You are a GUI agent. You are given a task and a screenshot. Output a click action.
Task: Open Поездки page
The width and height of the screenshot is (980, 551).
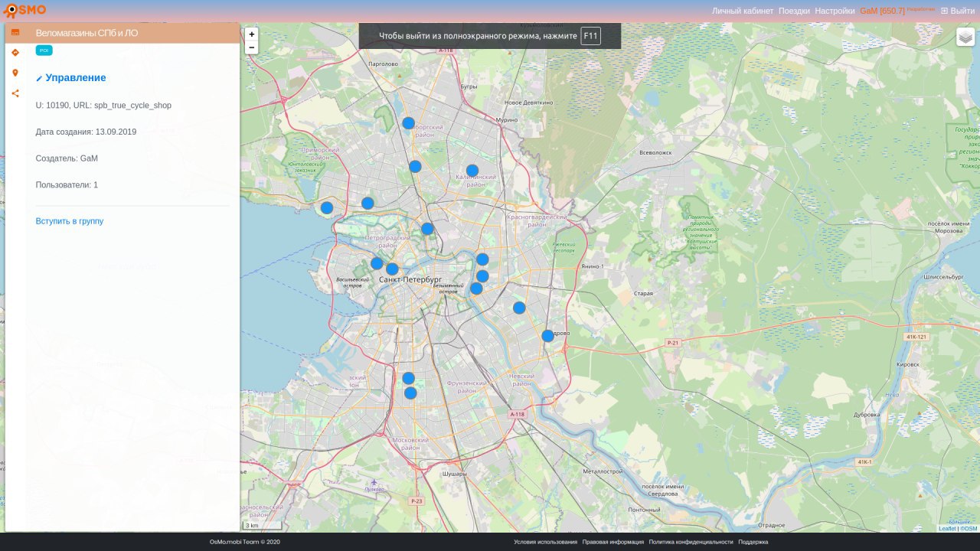coord(794,11)
